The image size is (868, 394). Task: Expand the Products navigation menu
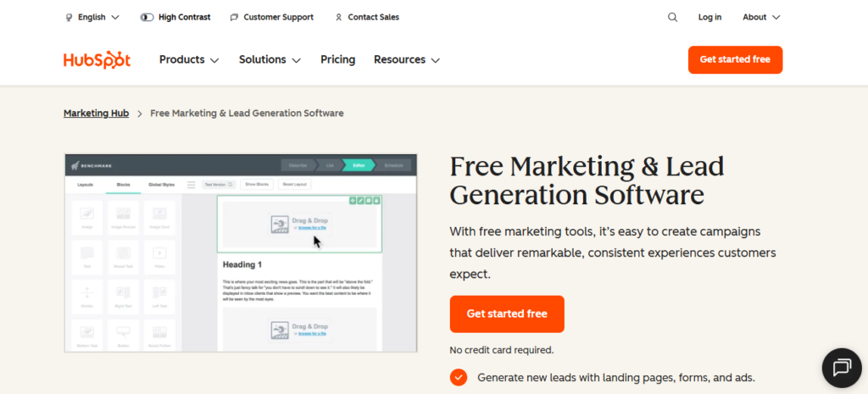pyautogui.click(x=189, y=60)
